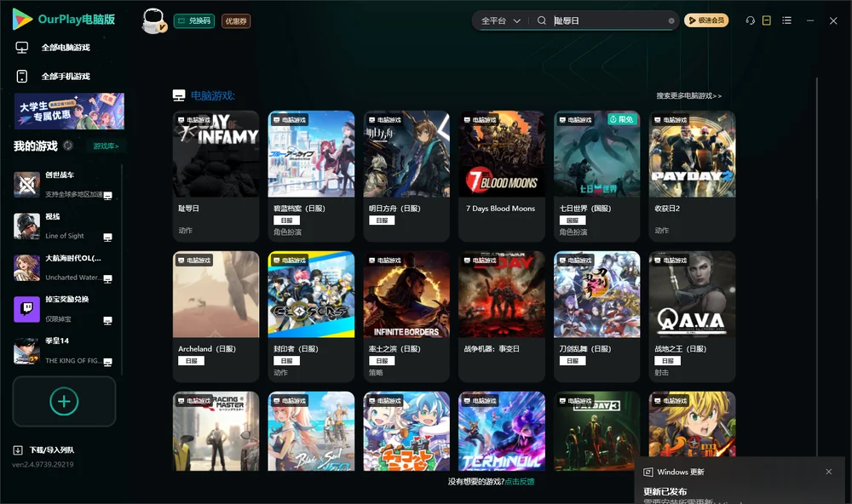Add a game with the plus button
The height and width of the screenshot is (504, 852).
[64, 401]
